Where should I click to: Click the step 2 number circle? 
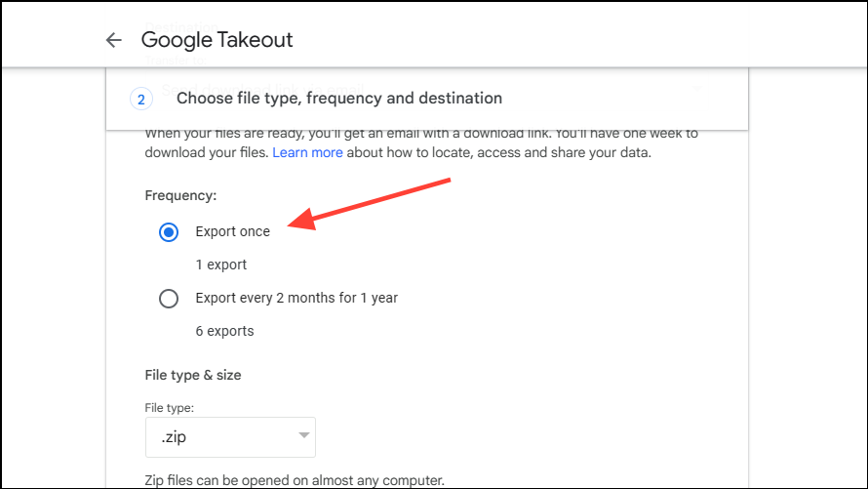tap(141, 100)
